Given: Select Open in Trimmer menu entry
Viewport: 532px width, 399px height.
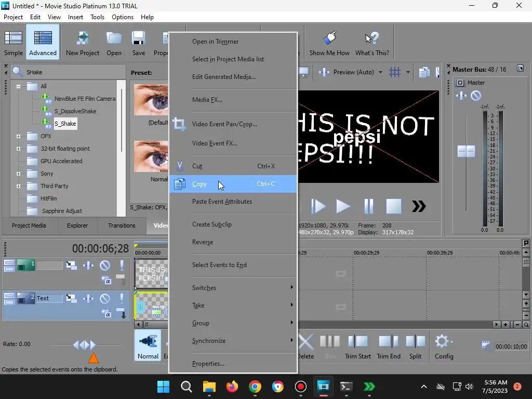Looking at the screenshot, I should pos(233,42).
